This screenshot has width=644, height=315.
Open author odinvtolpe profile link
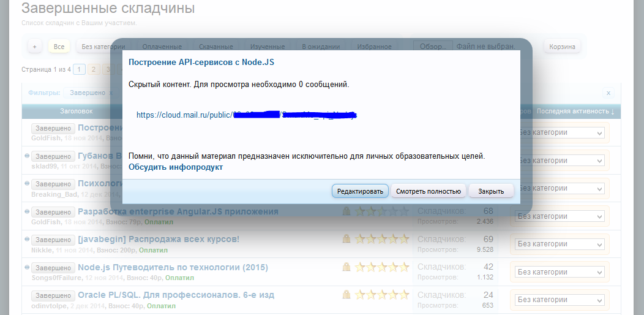coord(49,306)
